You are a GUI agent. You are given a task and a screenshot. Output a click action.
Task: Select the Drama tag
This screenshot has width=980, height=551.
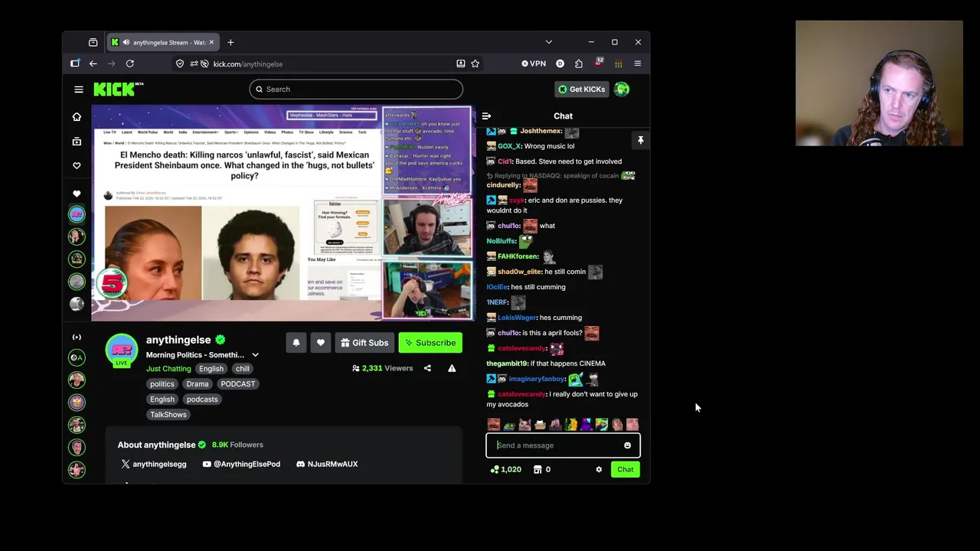click(x=198, y=384)
